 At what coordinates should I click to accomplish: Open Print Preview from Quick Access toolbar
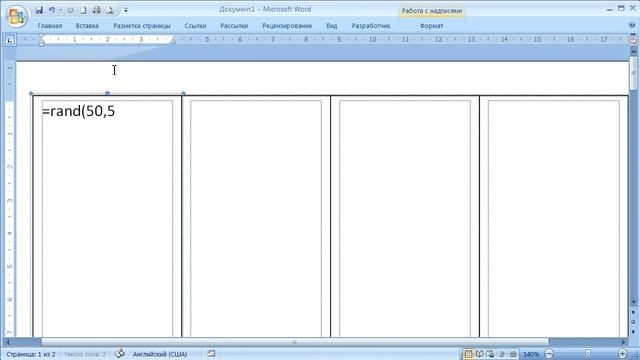click(x=110, y=10)
